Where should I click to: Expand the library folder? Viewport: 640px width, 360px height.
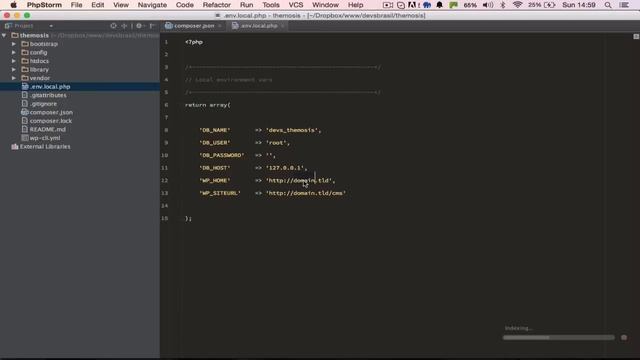pyautogui.click(x=14, y=70)
